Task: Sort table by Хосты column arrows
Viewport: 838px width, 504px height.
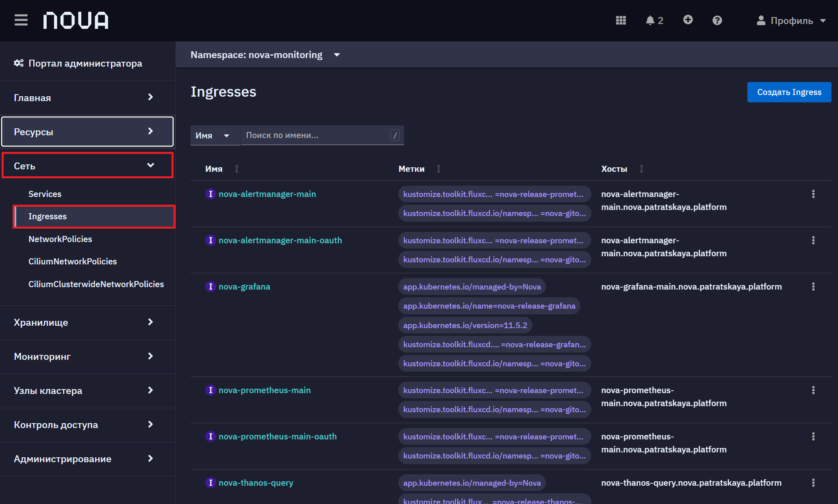Action: pos(641,169)
